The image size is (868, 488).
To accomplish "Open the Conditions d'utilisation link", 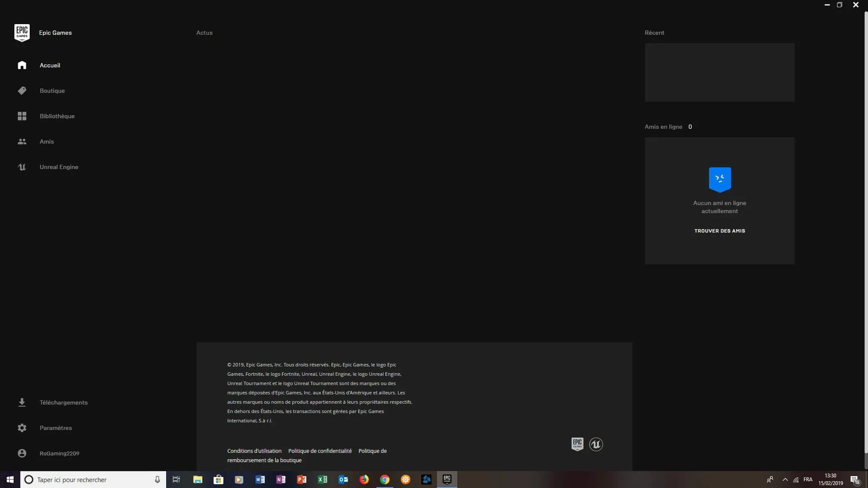I will [x=254, y=451].
